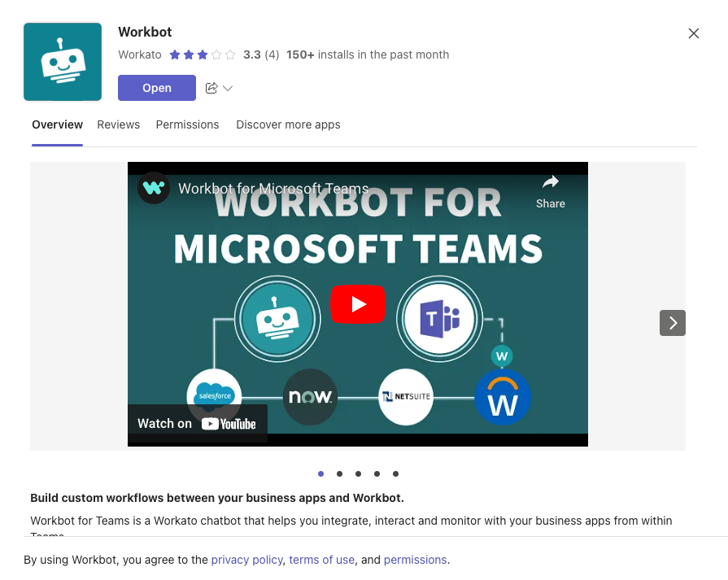
Task: Open the privacy policy link
Action: 246,560
